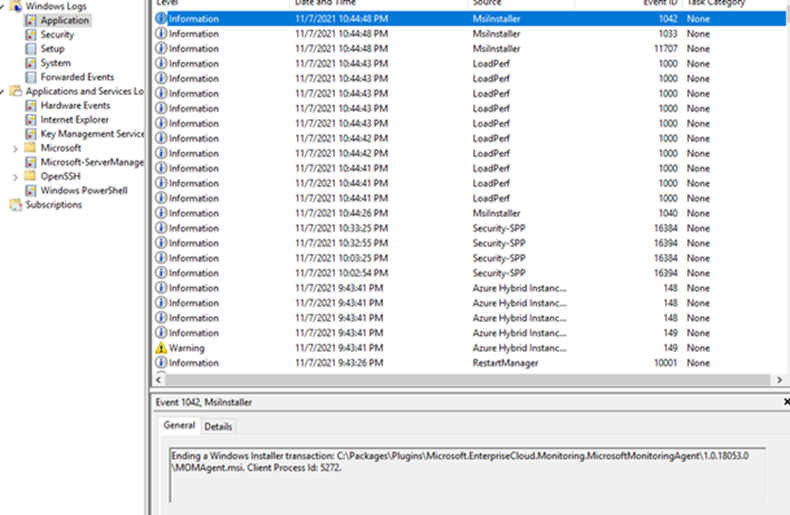Click the Hardware Events log icon
Viewport: 790px width, 515px height.
tap(31, 105)
